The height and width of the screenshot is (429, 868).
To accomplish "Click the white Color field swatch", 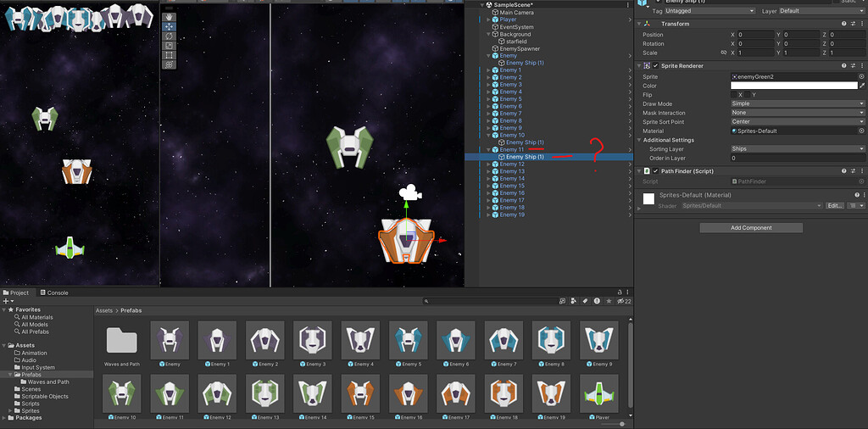I will pos(793,86).
